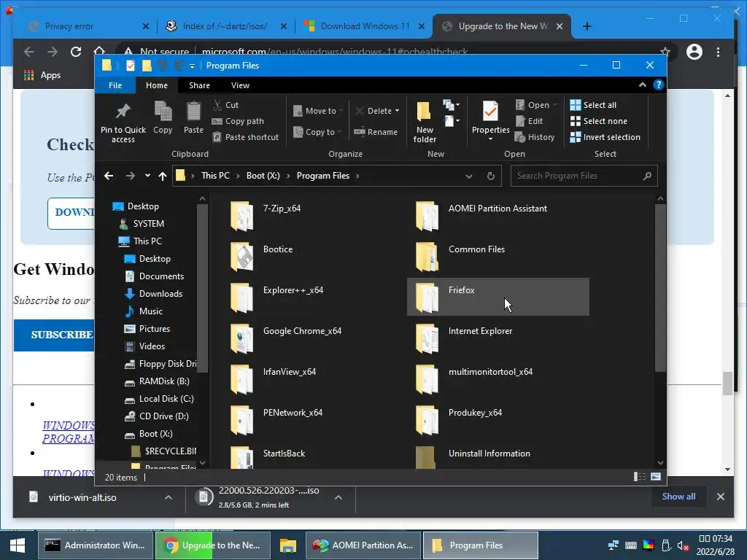
Task: Open virtio-win-alt.iso download options chevron
Action: [169, 497]
